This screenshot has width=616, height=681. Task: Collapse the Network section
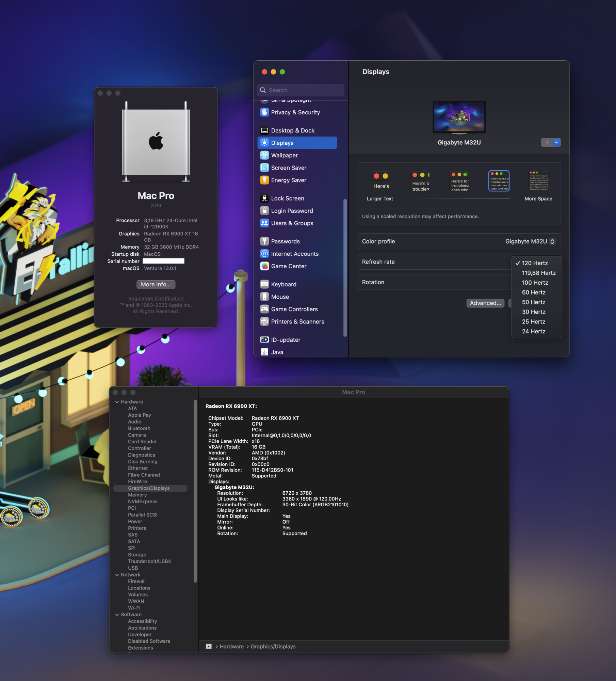117,575
